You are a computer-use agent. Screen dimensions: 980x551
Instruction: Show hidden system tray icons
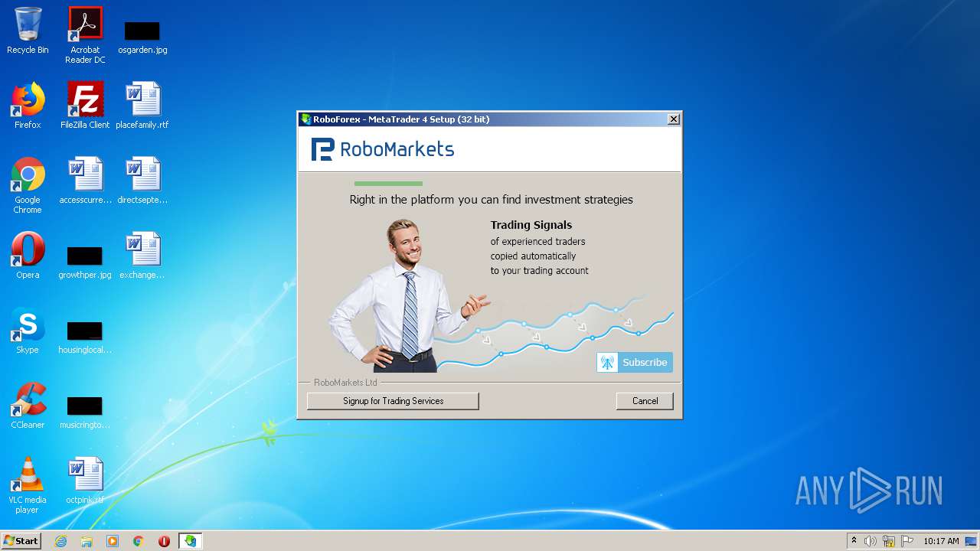(854, 541)
